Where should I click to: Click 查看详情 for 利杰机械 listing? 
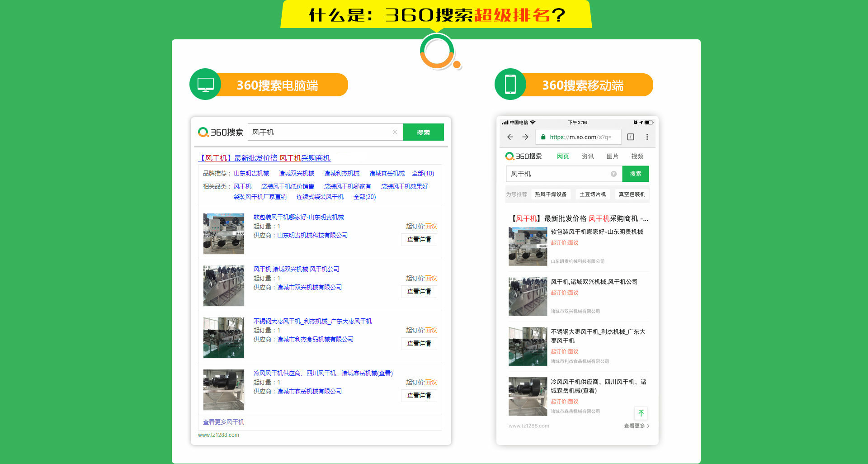click(419, 343)
